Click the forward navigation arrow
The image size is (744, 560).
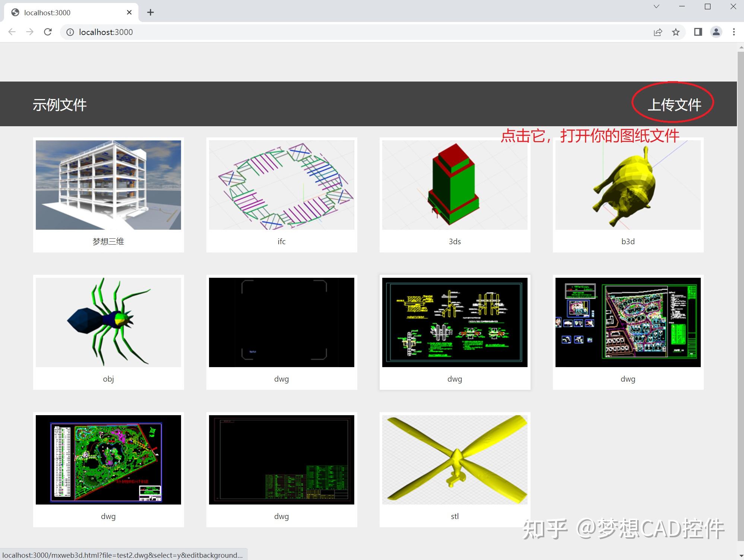[29, 32]
